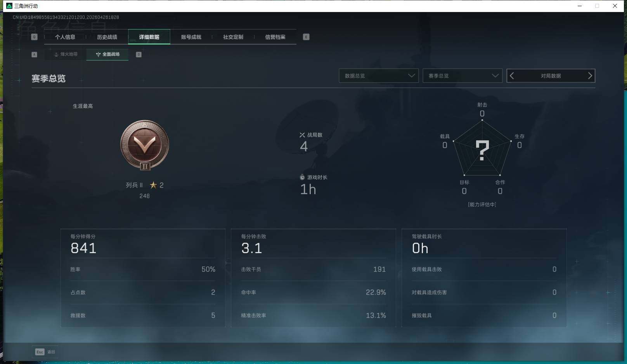Click the 射击 radar axis label
Image resolution: width=627 pixels, height=364 pixels.
482,105
